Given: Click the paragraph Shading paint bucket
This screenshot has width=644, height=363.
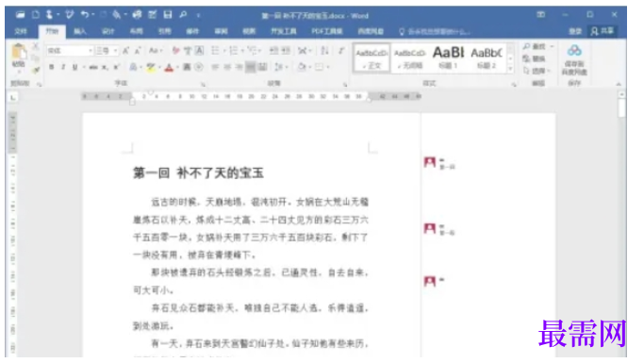Looking at the screenshot, I should coord(302,67).
